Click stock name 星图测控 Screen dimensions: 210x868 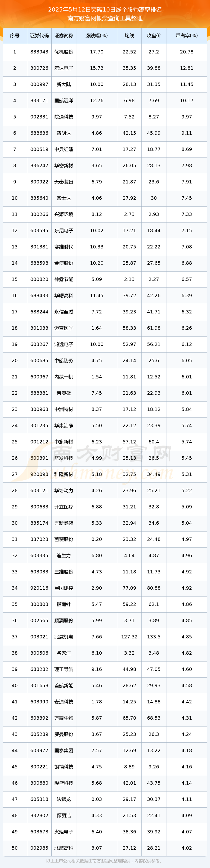click(64, 588)
